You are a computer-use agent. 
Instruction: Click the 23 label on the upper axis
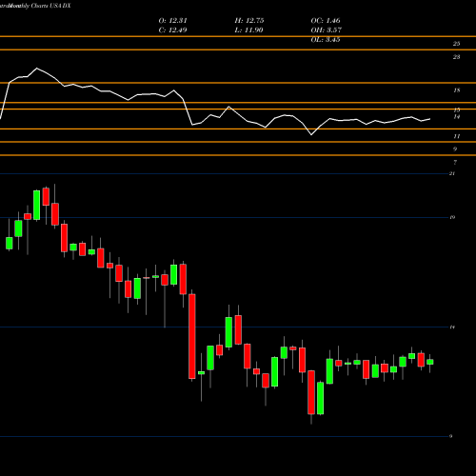[x=456, y=57]
